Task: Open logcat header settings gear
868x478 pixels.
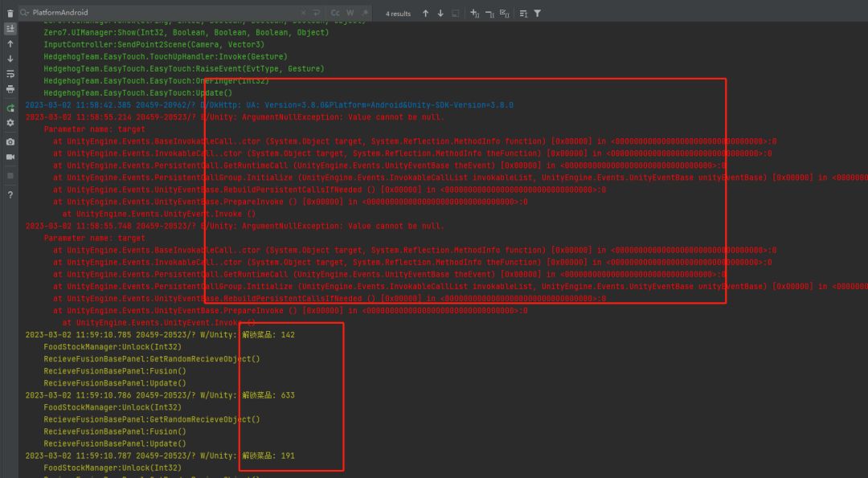Action: pos(10,123)
